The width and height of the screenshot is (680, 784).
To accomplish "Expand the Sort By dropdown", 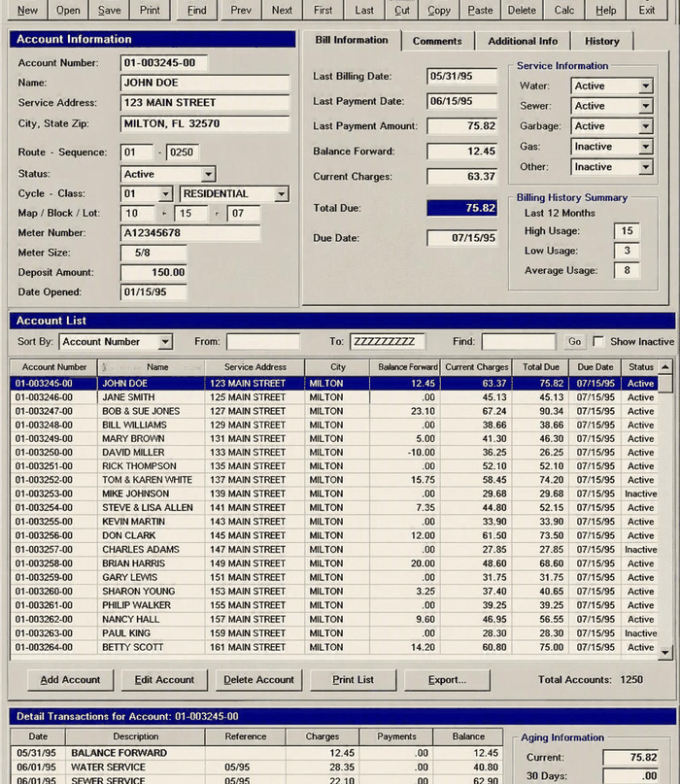I will (165, 342).
